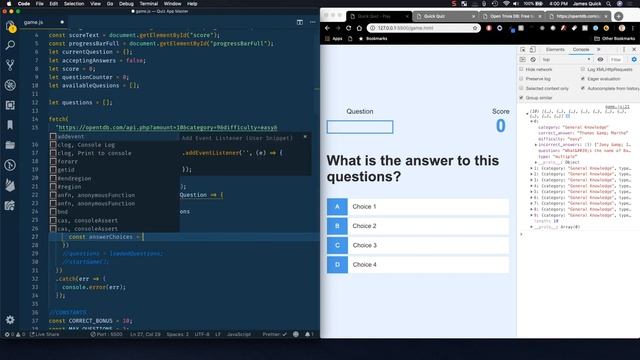Open the Firebase icon in activity bar

(10, 185)
